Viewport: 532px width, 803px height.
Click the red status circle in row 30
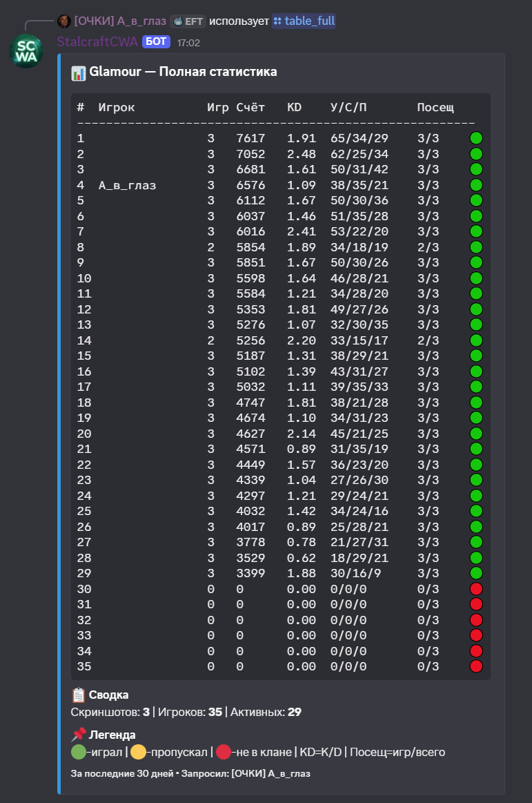(476, 589)
